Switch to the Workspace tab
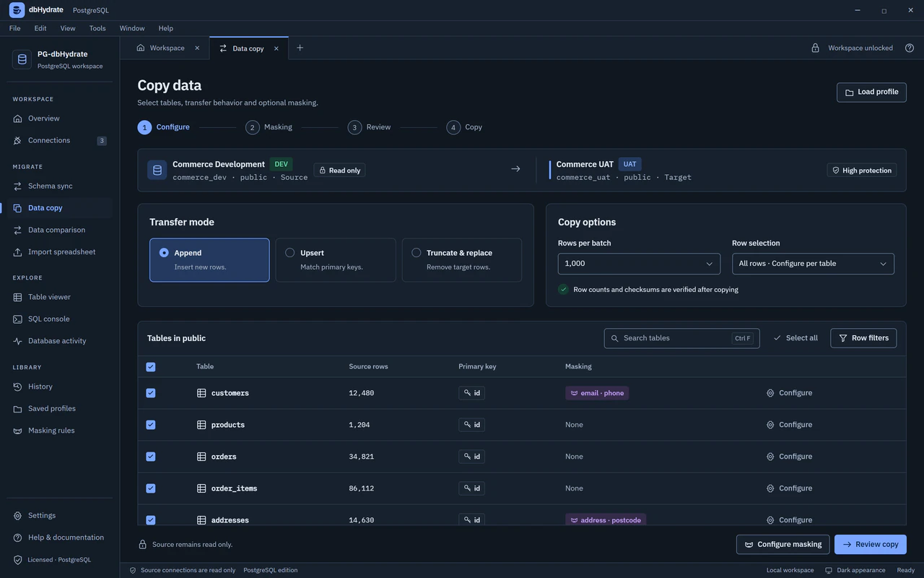The image size is (924, 578). [x=167, y=48]
